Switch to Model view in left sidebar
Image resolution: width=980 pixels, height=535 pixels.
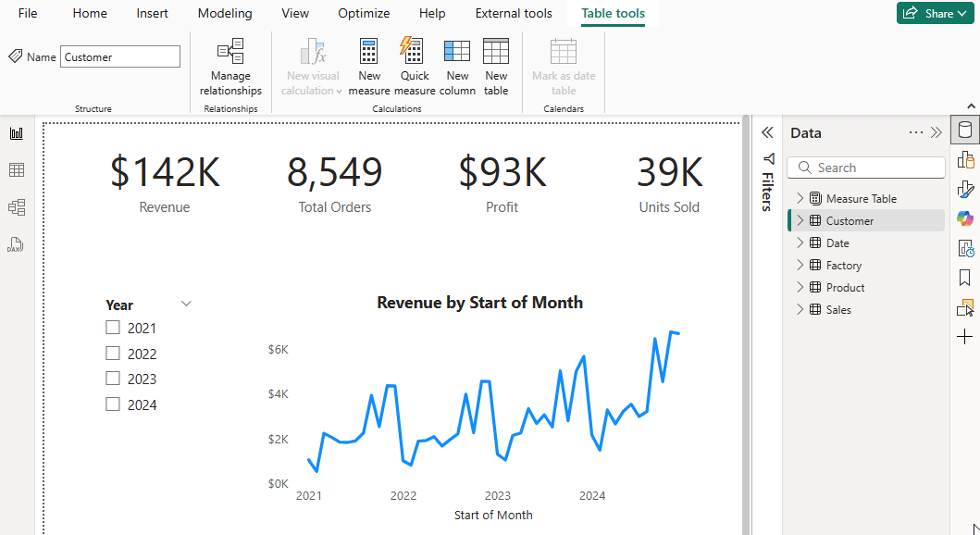coord(17,207)
